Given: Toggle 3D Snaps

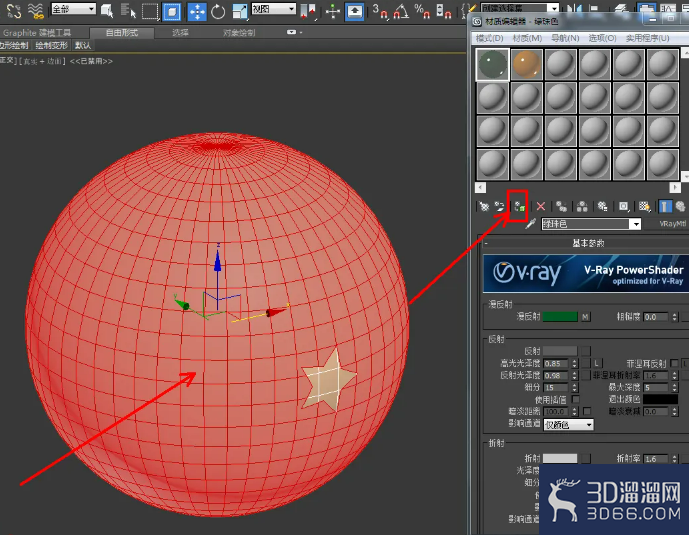Looking at the screenshot, I should pyautogui.click(x=380, y=11).
